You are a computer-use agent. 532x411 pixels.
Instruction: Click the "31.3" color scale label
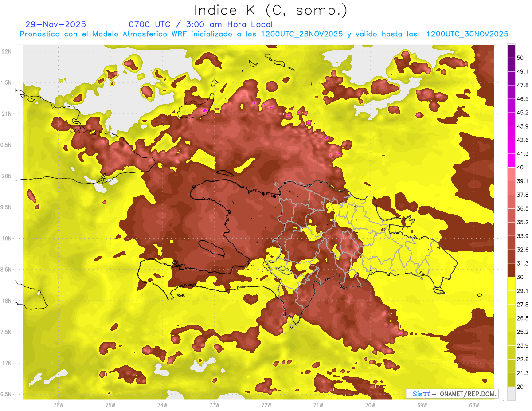click(x=522, y=263)
